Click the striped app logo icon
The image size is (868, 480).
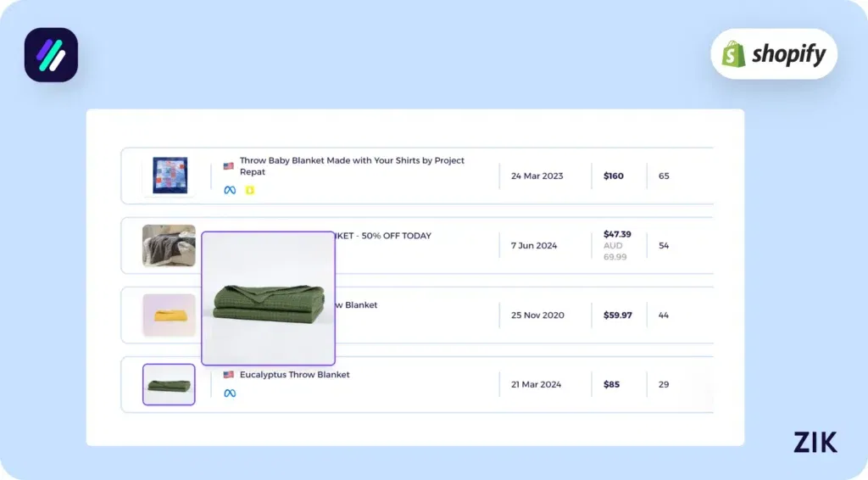click(51, 55)
